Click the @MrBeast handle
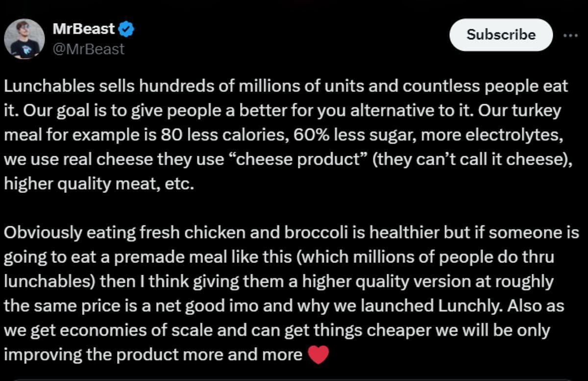Image resolution: width=588 pixels, height=381 pixels. point(88,49)
